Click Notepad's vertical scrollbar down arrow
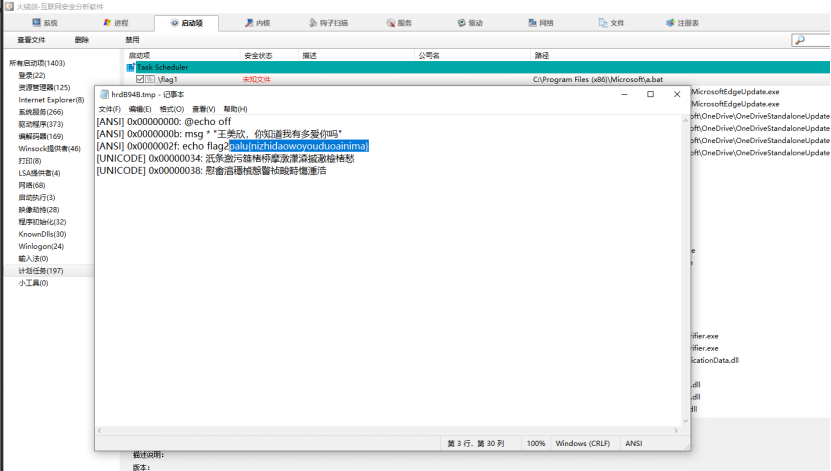 pos(685,421)
